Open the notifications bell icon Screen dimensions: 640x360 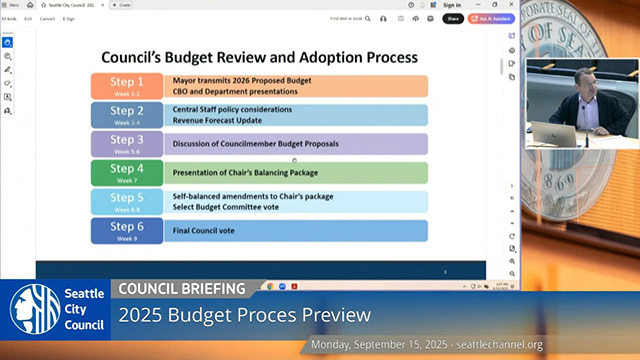422,5
